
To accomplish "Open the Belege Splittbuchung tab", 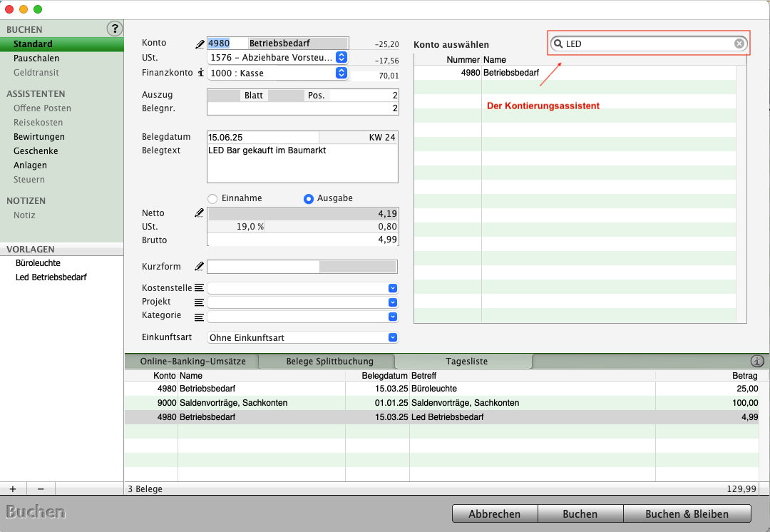I will 329,362.
